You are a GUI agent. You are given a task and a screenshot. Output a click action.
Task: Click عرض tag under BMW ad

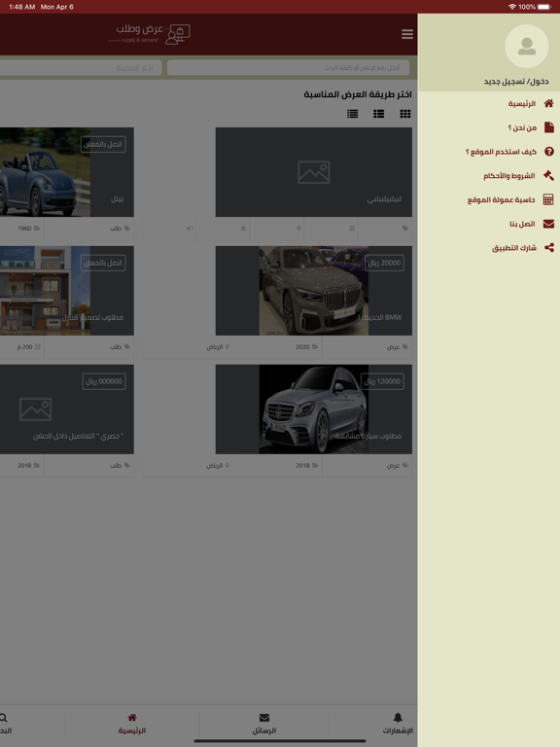[398, 347]
